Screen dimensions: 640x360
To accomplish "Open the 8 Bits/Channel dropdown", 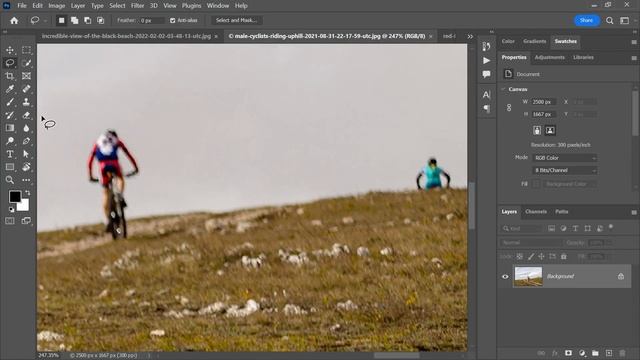I will pos(565,170).
